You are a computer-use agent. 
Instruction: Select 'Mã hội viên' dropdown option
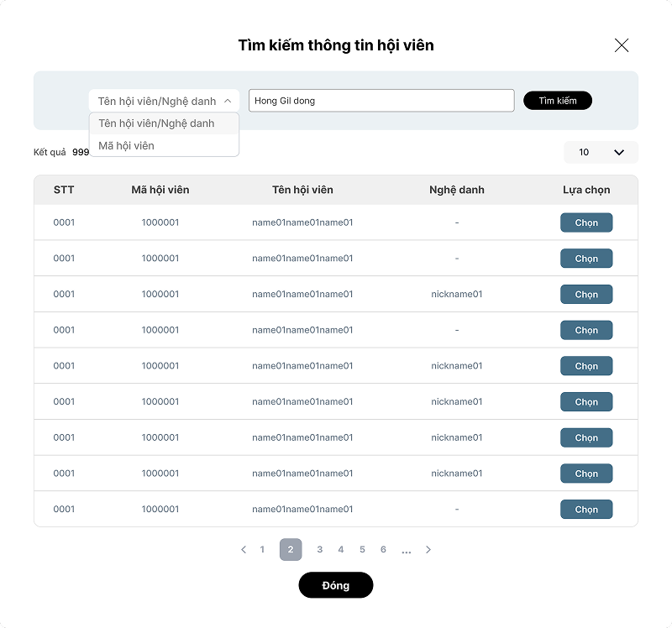(x=127, y=145)
